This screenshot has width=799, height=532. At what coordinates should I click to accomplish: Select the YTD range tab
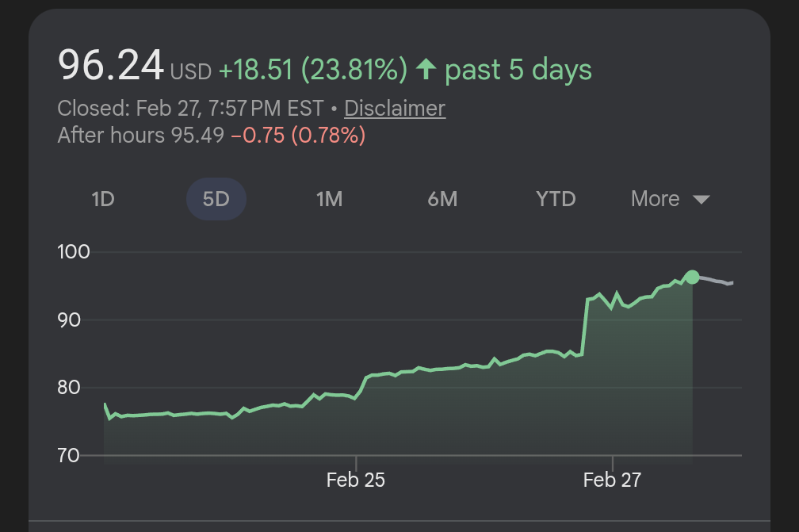click(x=556, y=199)
